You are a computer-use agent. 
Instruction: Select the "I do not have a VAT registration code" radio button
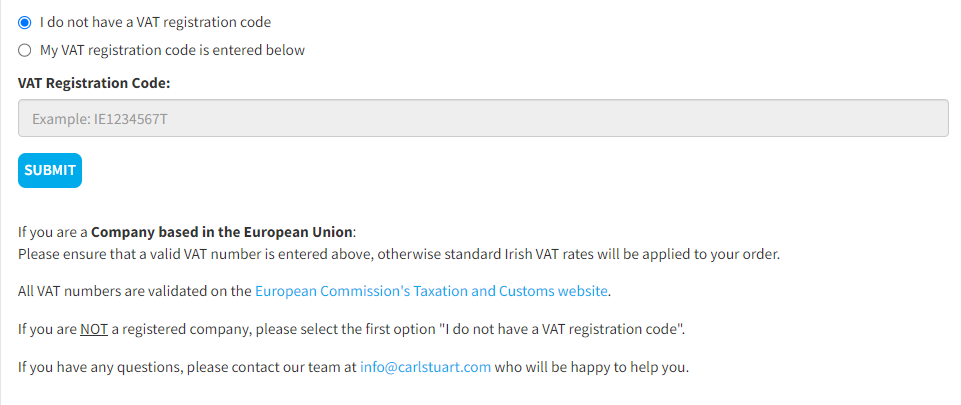pyautogui.click(x=25, y=22)
